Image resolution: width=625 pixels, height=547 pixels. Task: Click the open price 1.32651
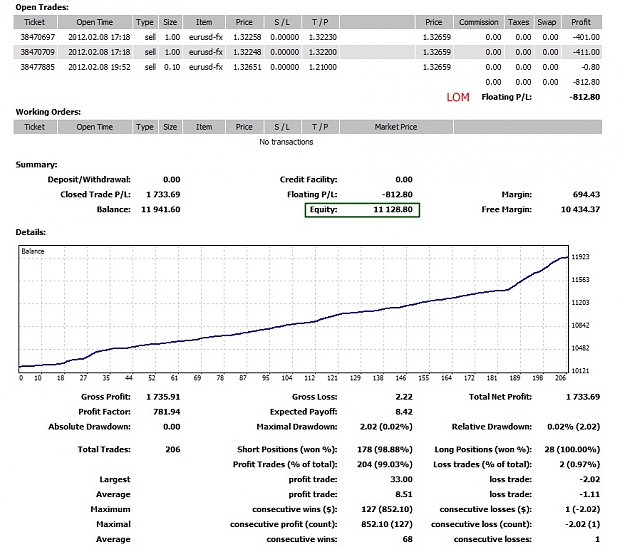coord(247,67)
